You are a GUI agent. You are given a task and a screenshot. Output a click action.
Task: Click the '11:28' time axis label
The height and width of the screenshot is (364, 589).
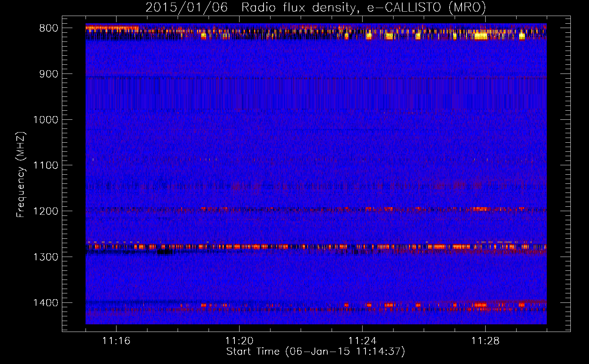485,341
